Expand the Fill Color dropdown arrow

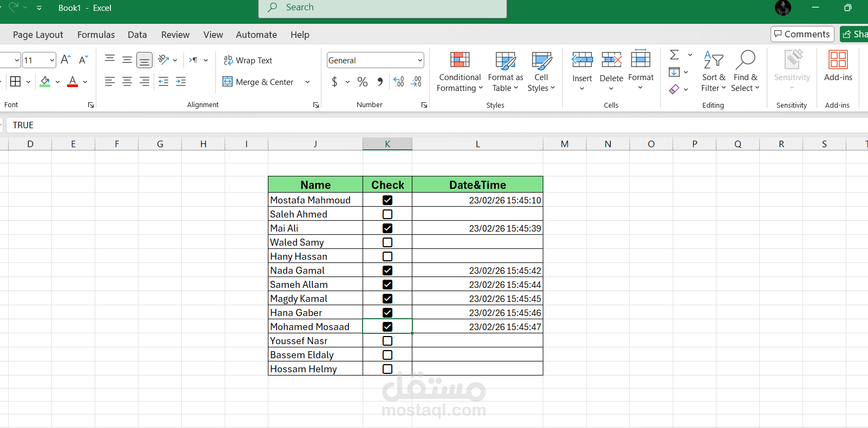[x=57, y=82]
